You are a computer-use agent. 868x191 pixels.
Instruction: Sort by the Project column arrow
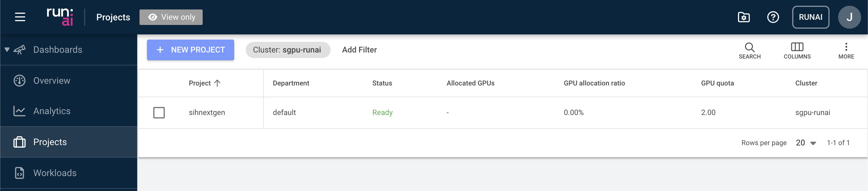pyautogui.click(x=217, y=83)
